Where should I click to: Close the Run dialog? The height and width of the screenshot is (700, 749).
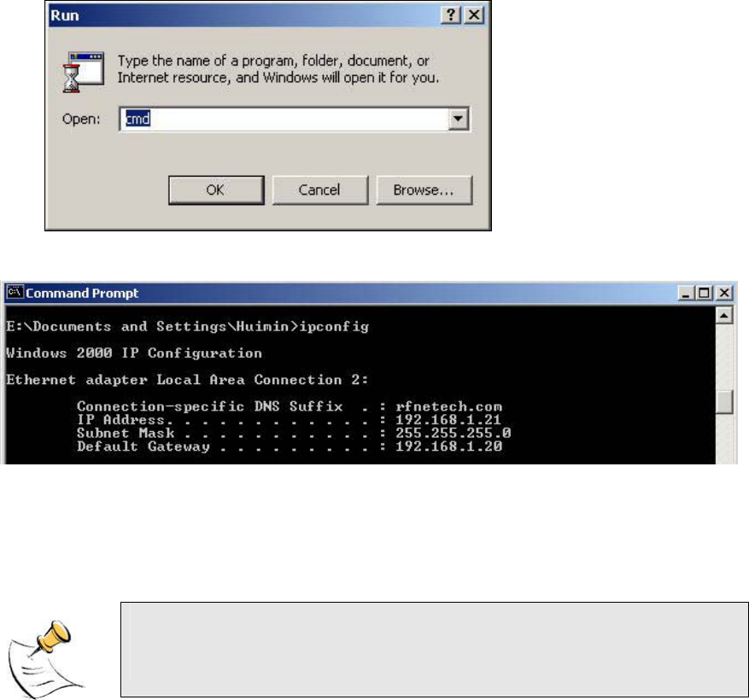tap(474, 15)
